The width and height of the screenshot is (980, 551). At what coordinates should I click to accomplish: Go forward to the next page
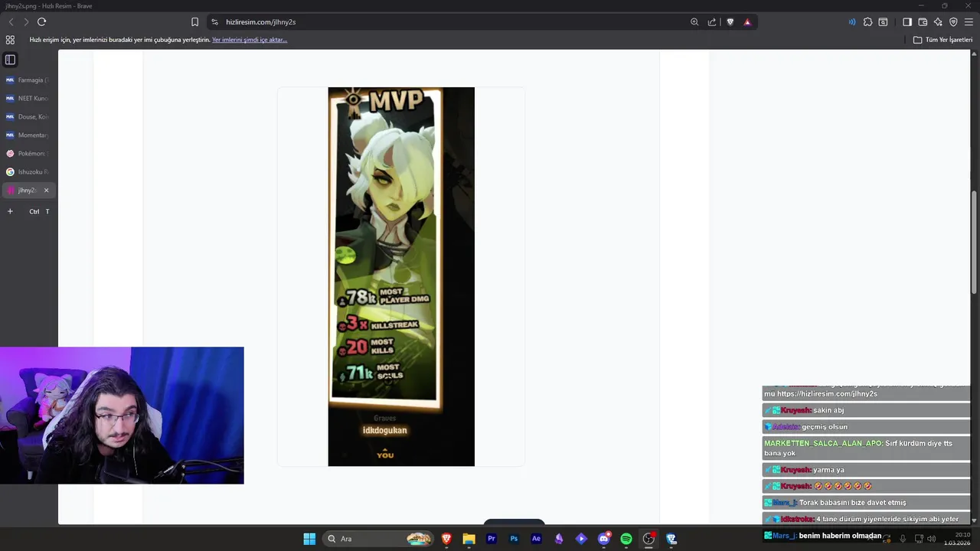pyautogui.click(x=26, y=22)
